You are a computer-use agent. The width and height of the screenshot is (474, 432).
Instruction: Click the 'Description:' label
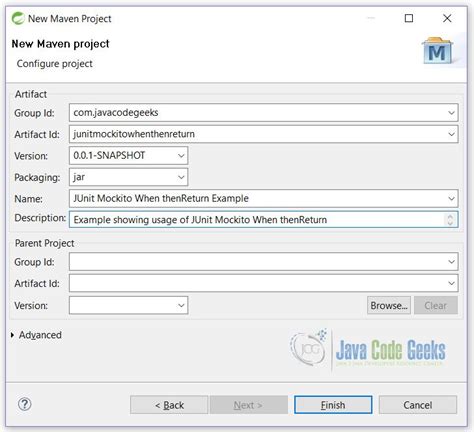(40, 218)
